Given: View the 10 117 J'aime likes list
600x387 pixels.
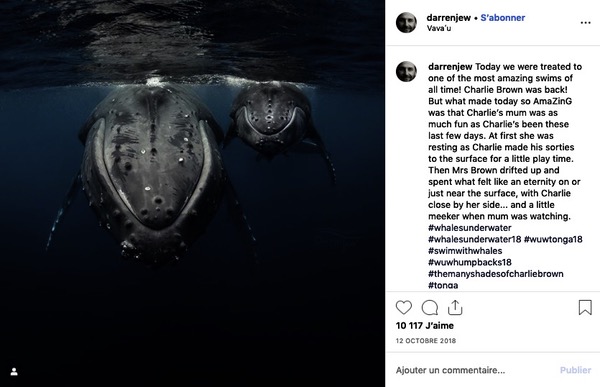Looking at the screenshot, I should (x=424, y=326).
